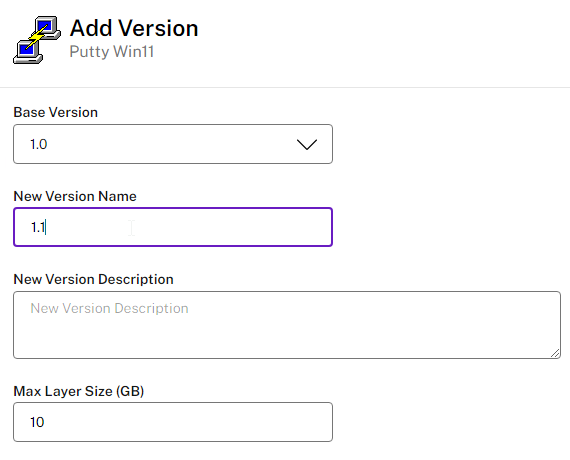Focus the New Version Name field
The image size is (570, 460).
pyautogui.click(x=173, y=227)
